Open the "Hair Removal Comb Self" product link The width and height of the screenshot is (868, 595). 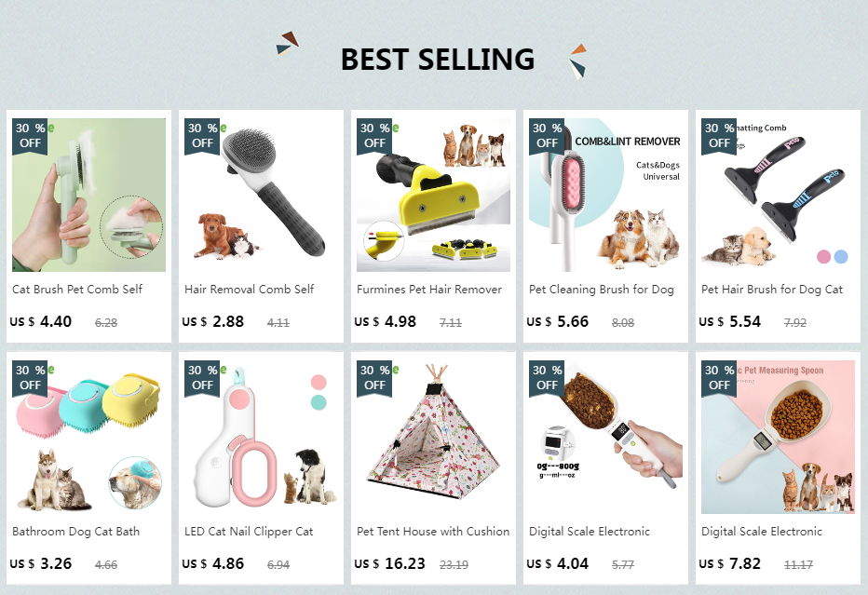click(250, 290)
